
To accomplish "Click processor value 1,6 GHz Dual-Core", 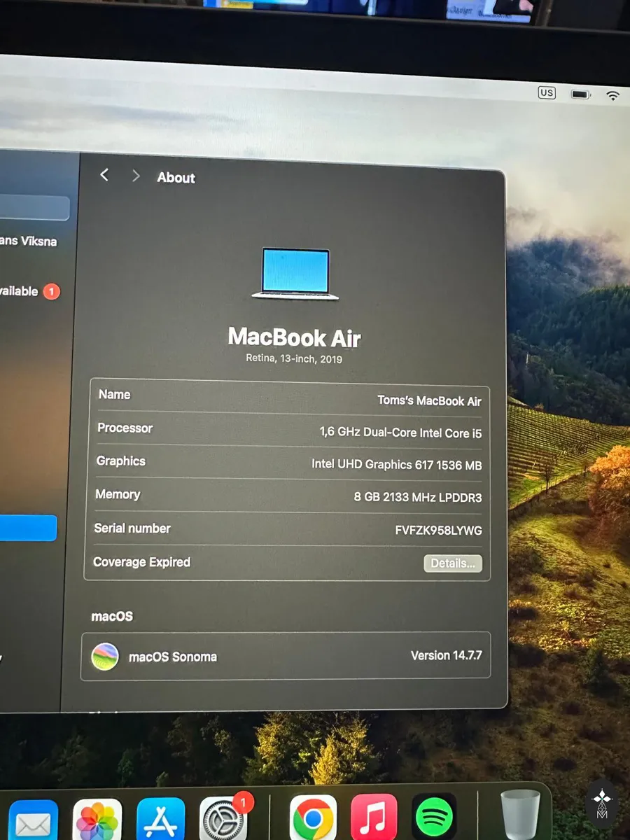I will click(400, 433).
